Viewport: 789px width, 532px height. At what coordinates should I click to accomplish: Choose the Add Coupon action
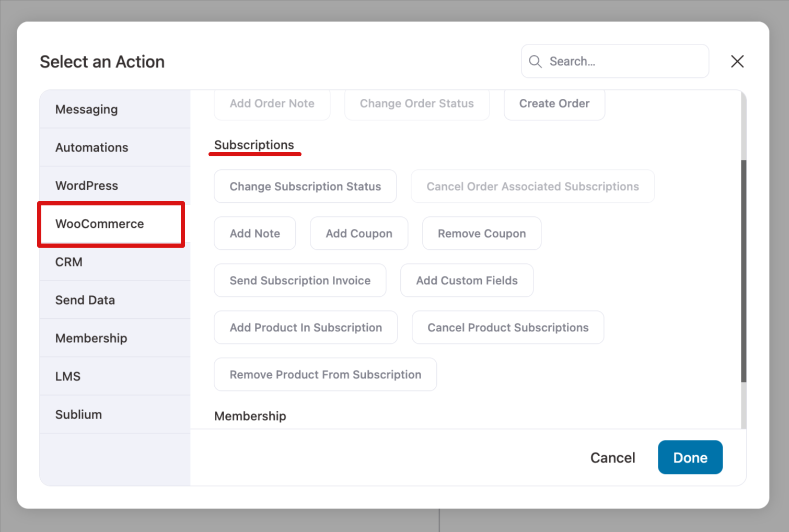coord(359,233)
